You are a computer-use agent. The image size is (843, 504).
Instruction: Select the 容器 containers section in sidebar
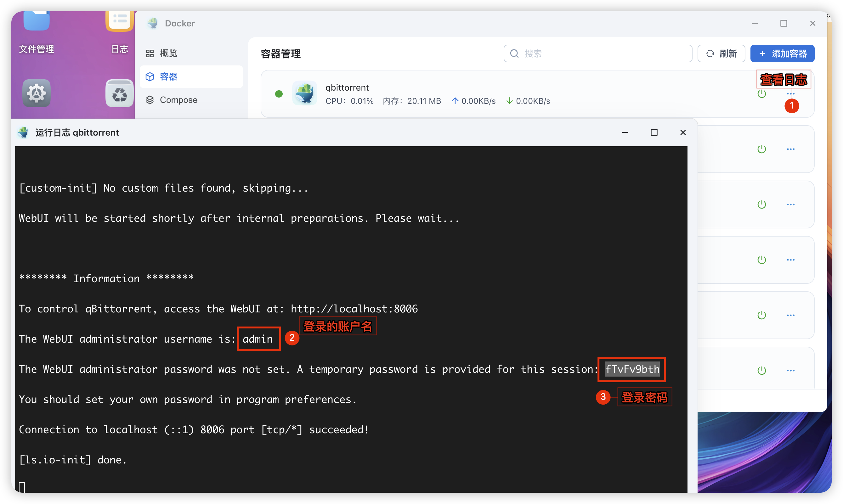[191, 77]
